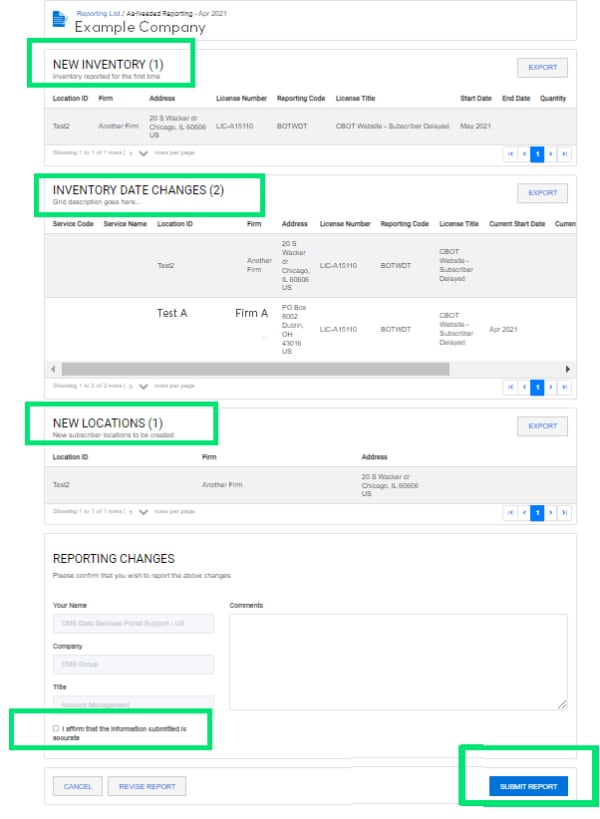
Task: Open rows per page dropdown in New Locations
Action: click(x=143, y=512)
